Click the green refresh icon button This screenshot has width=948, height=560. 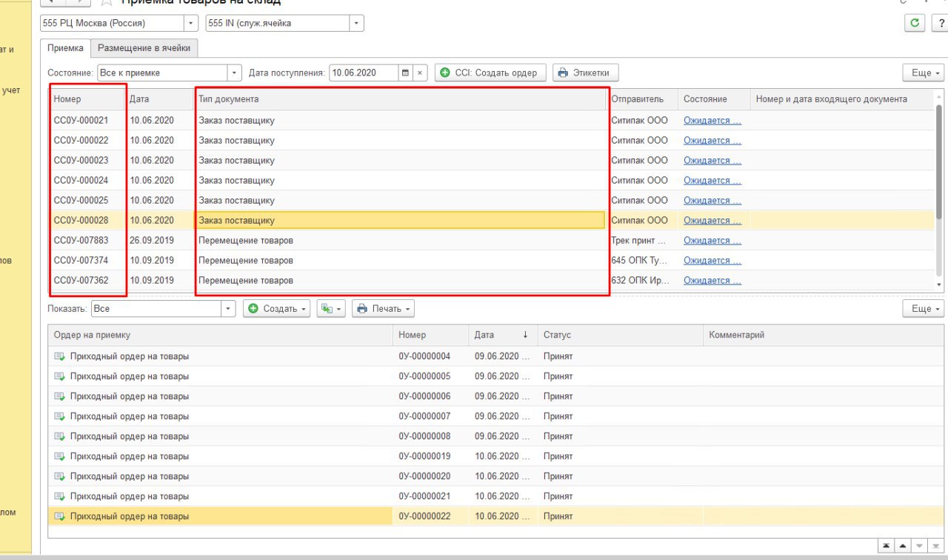[x=915, y=23]
